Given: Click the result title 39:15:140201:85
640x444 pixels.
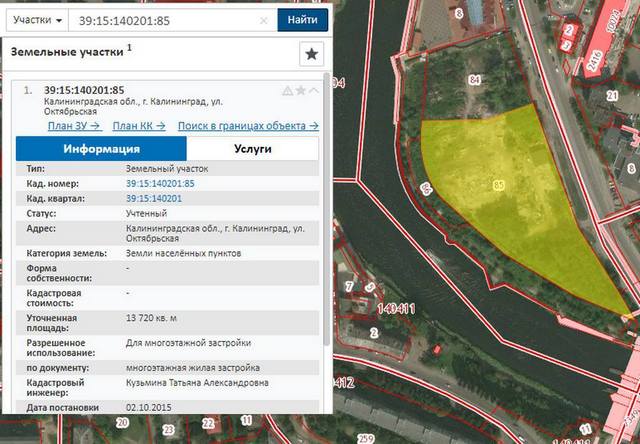Looking at the screenshot, I should (85, 90).
